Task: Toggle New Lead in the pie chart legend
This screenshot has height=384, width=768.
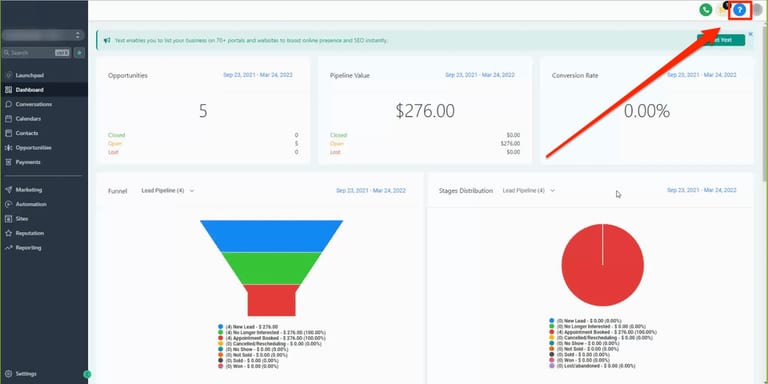Action: (585, 321)
